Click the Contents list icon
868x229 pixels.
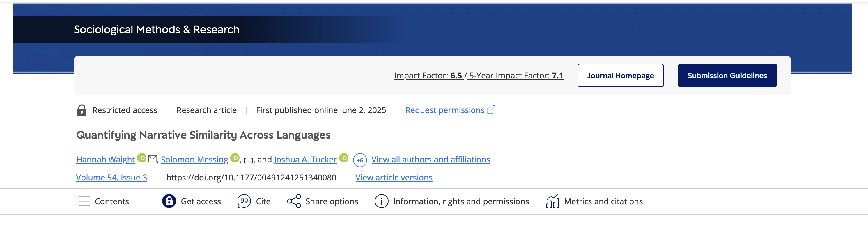coord(83,201)
